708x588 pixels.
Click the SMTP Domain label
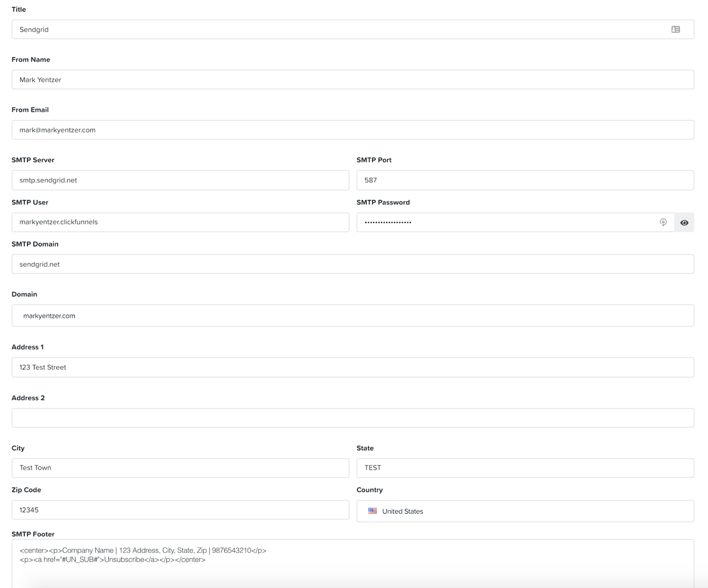pos(35,244)
